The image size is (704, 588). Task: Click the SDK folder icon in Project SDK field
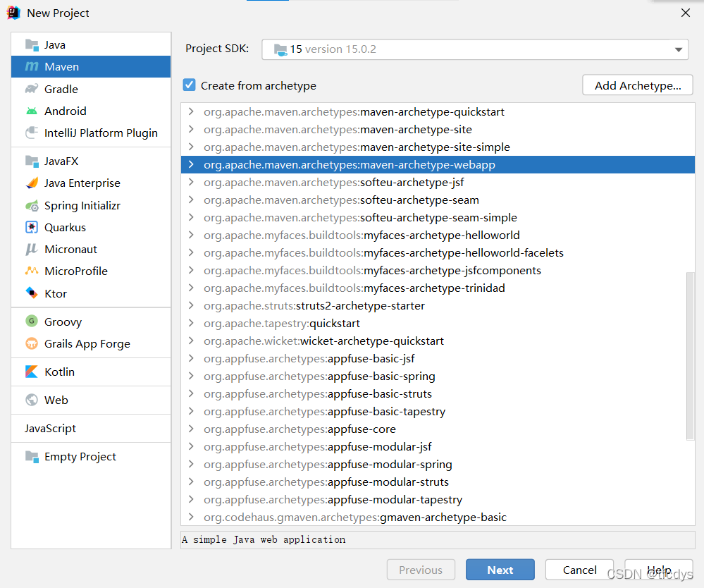280,49
